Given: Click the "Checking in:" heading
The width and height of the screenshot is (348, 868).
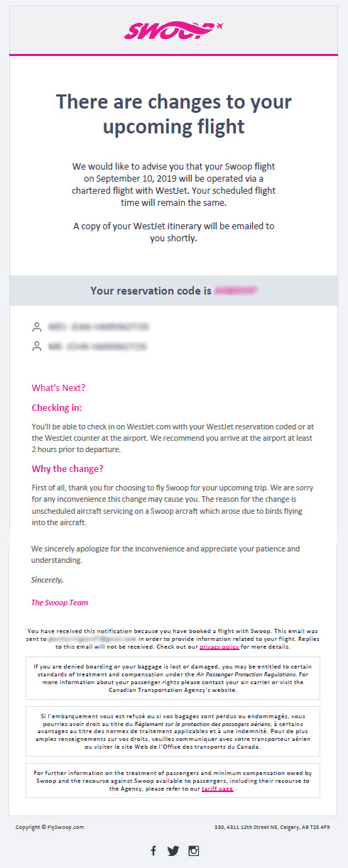Looking at the screenshot, I should (57, 408).
